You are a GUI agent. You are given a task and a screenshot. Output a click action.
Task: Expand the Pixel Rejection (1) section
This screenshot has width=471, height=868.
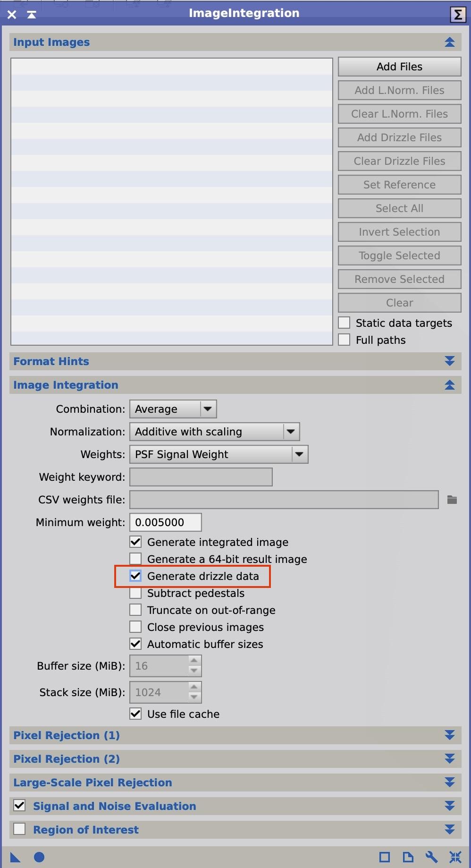(x=449, y=735)
